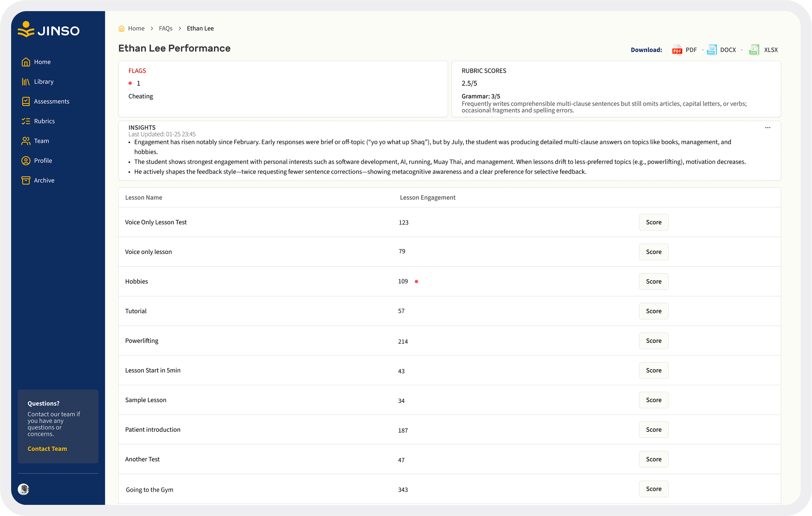This screenshot has height=516, width=812.
Task: Click Score for Voice Only Lesson Test
Action: coord(653,222)
